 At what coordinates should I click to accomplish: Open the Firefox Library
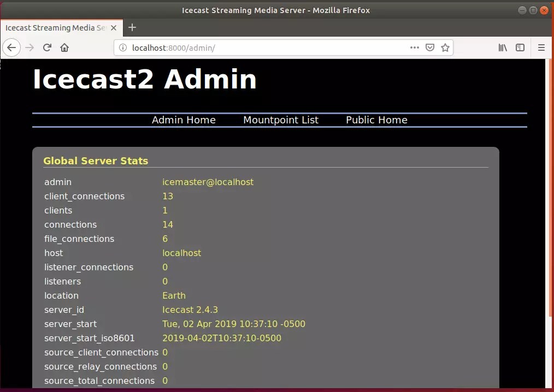503,47
